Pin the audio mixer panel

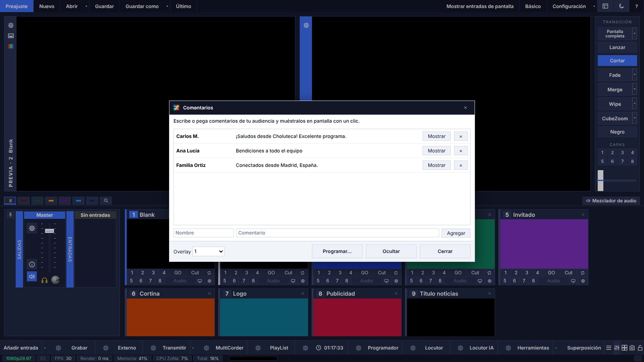click(x=10, y=215)
